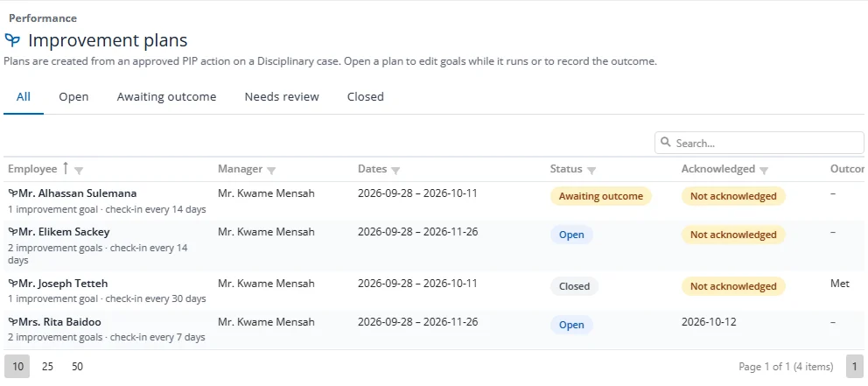
Task: Click 'check-in every 7 days' subtitle
Action: pos(157,337)
